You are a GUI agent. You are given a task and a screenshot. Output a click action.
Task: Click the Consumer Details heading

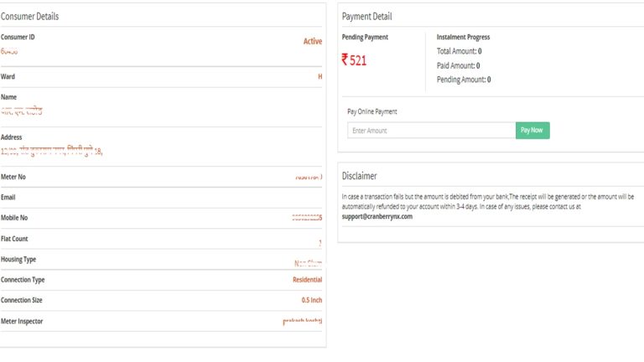point(29,17)
